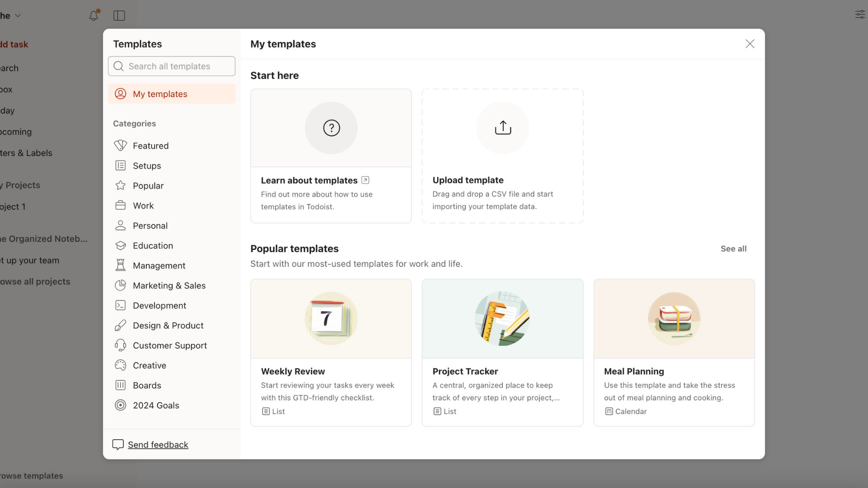Viewport: 868px width, 488px height.
Task: Click the upload arrow icon
Action: pos(502,128)
